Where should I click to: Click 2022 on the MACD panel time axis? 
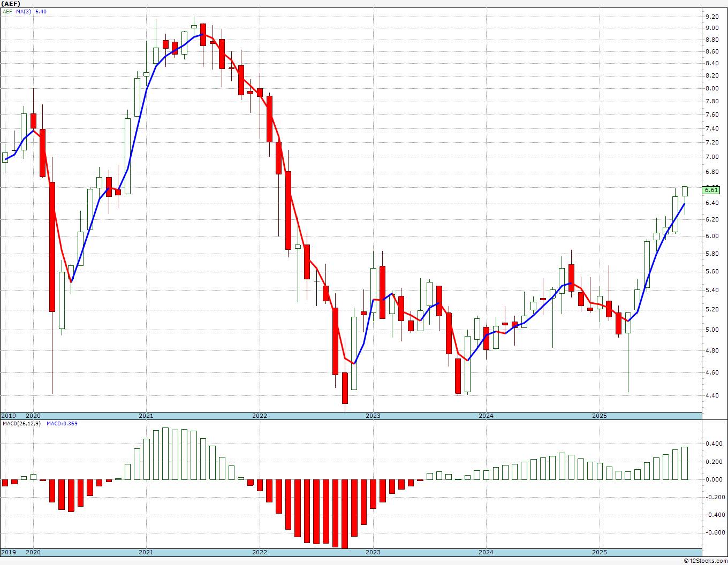pyautogui.click(x=260, y=552)
